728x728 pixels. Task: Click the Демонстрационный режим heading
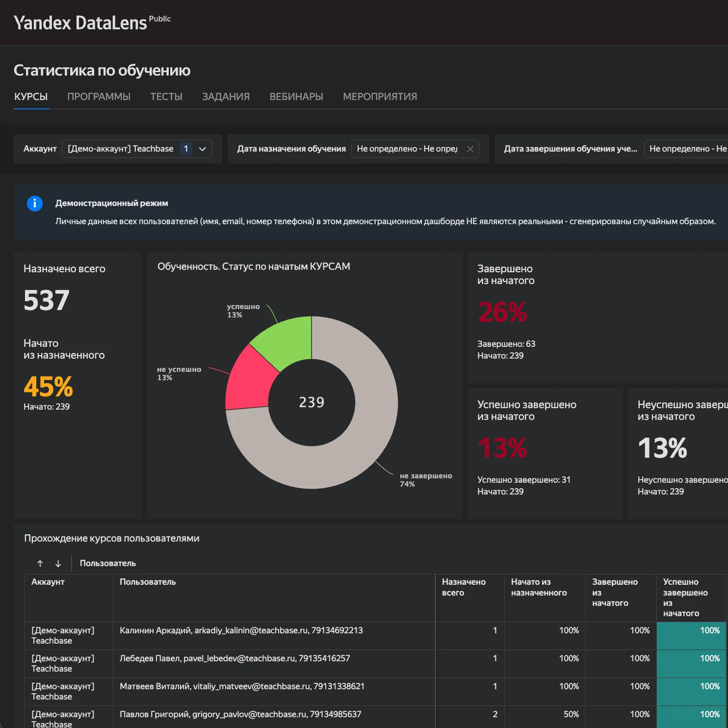[112, 203]
